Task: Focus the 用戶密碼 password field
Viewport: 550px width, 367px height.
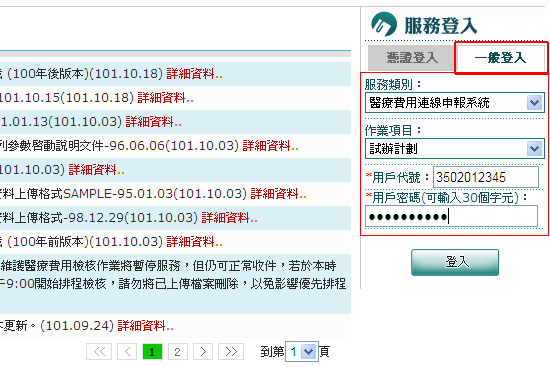Action: (x=451, y=216)
